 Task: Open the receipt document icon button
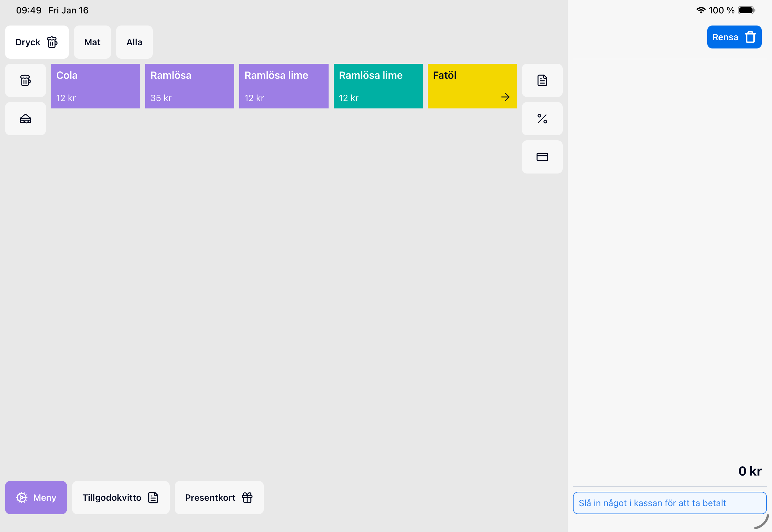pyautogui.click(x=542, y=80)
